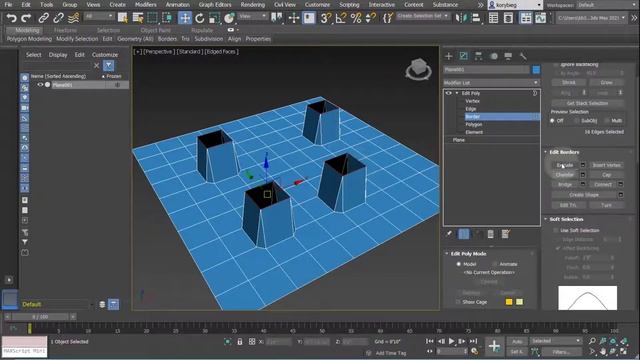640x360 pixels.
Task: Toggle the Edit Poly modifier eye icon
Action: tap(449, 93)
